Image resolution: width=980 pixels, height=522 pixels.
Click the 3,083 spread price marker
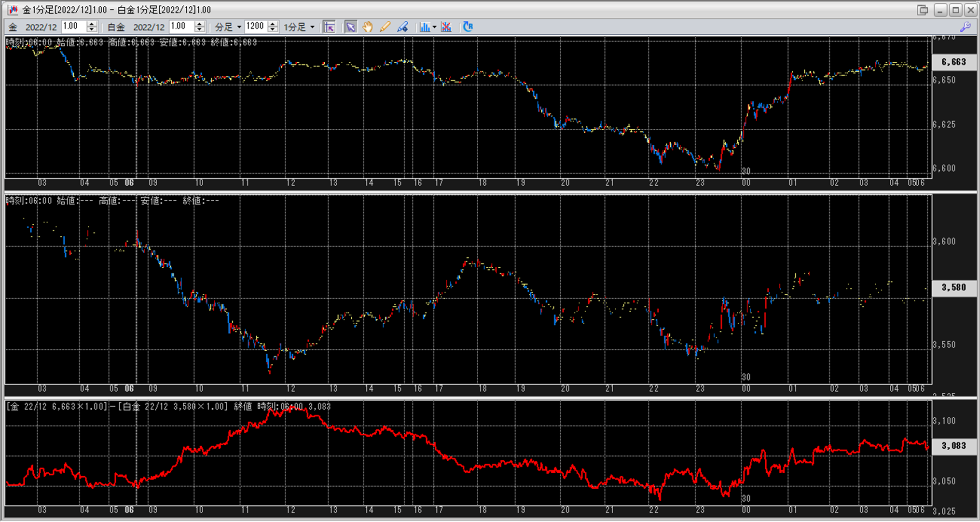pos(953,446)
